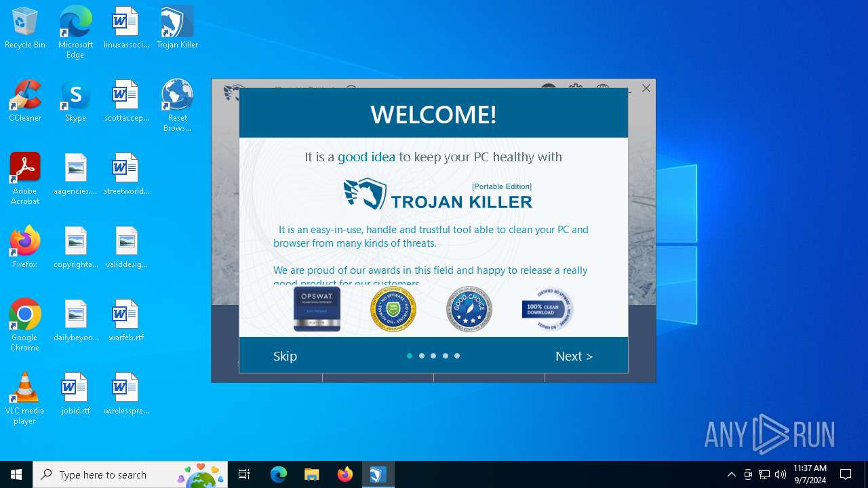Select the streetworld document icon
Viewport: 868px width, 488px height.
126,175
